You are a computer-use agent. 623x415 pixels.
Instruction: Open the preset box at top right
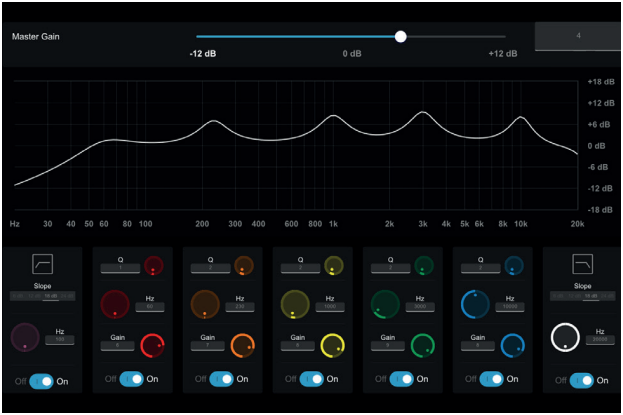tap(578, 36)
